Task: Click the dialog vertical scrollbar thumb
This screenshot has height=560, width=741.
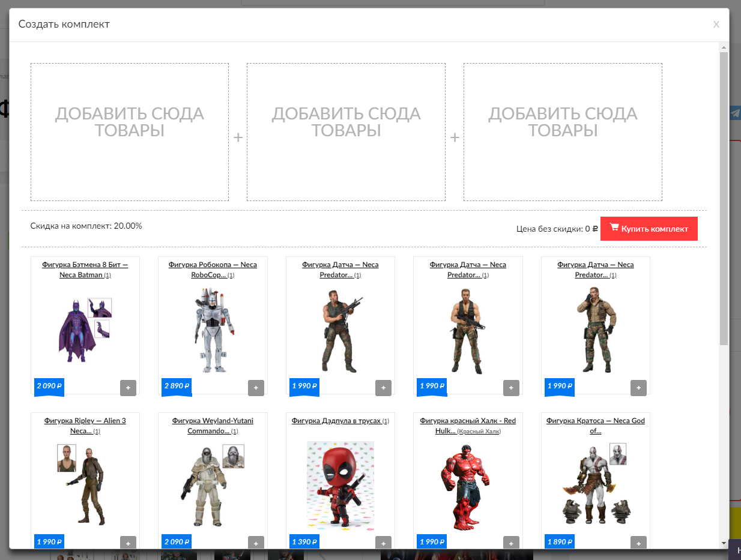Action: tap(724, 198)
